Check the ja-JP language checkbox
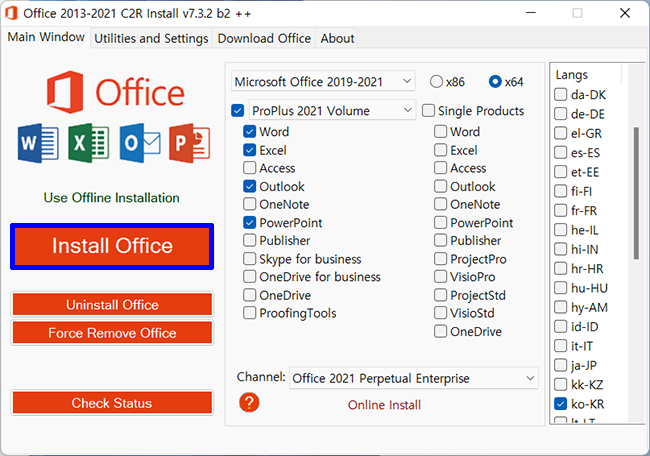Screen dimensions: 650x456 click(560, 365)
